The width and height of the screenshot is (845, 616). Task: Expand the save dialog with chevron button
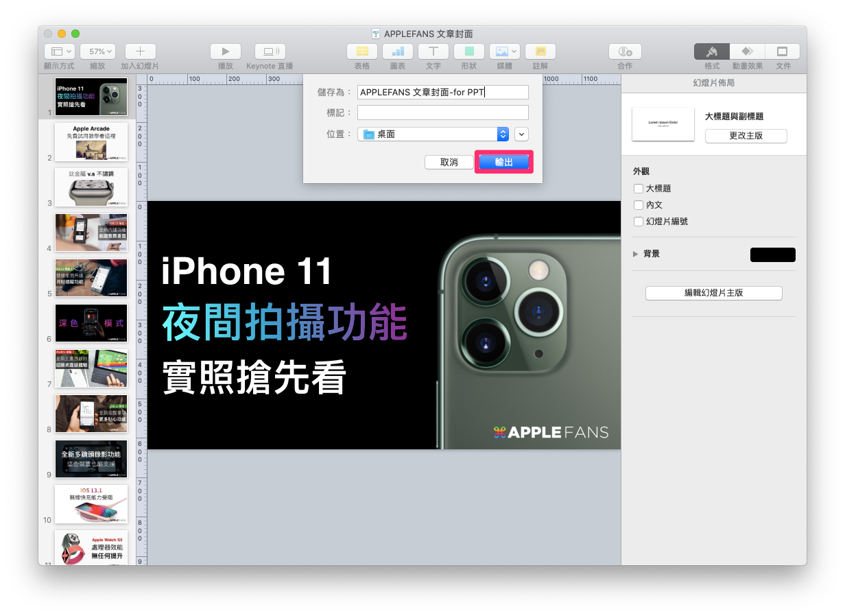[521, 134]
